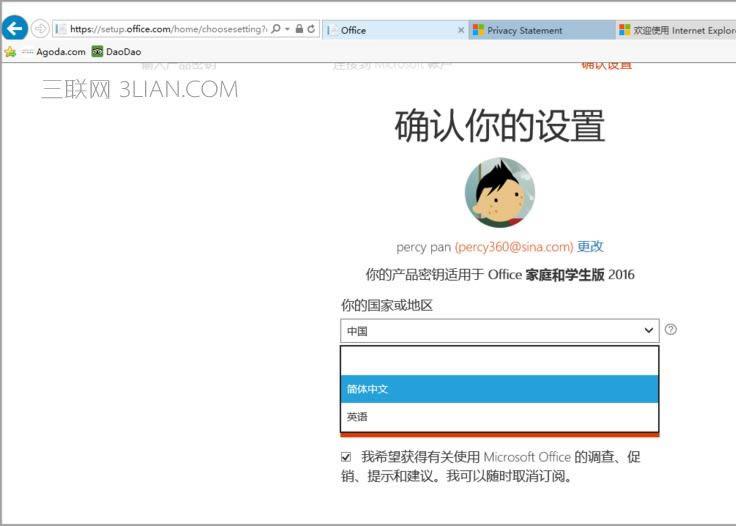This screenshot has height=526, width=736.
Task: Switch to the Privacy Statement tab
Action: tap(542, 30)
